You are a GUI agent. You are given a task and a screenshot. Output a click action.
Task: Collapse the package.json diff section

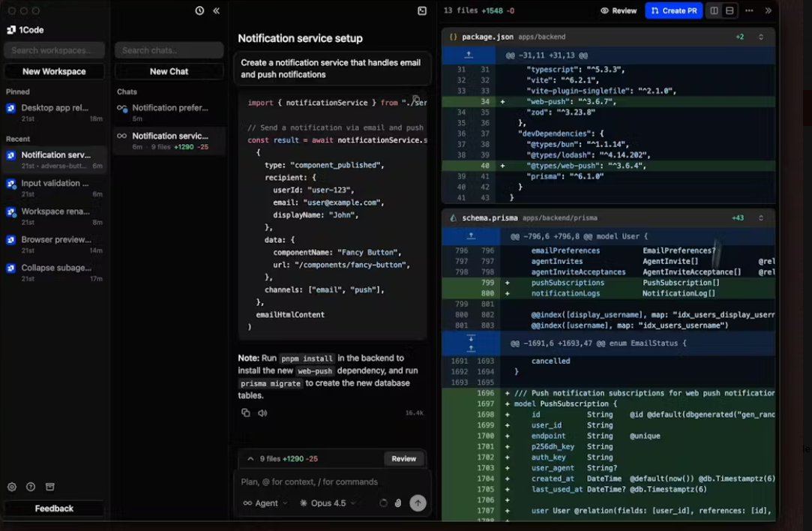tap(761, 37)
